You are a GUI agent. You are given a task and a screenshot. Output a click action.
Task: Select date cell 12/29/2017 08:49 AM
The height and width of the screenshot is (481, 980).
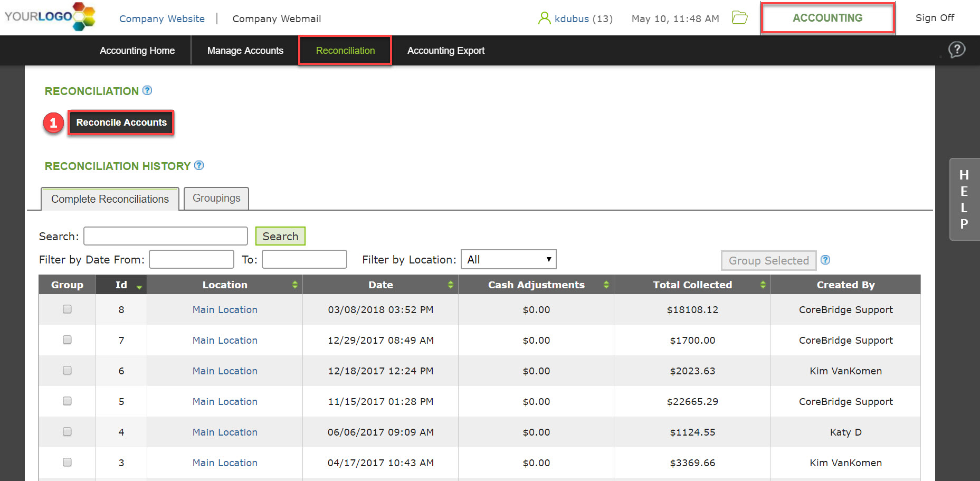pyautogui.click(x=380, y=341)
